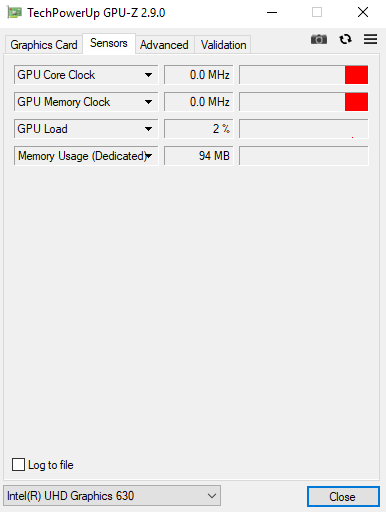The width and height of the screenshot is (386, 512).
Task: Take a screenshot with the camera icon
Action: click(319, 39)
